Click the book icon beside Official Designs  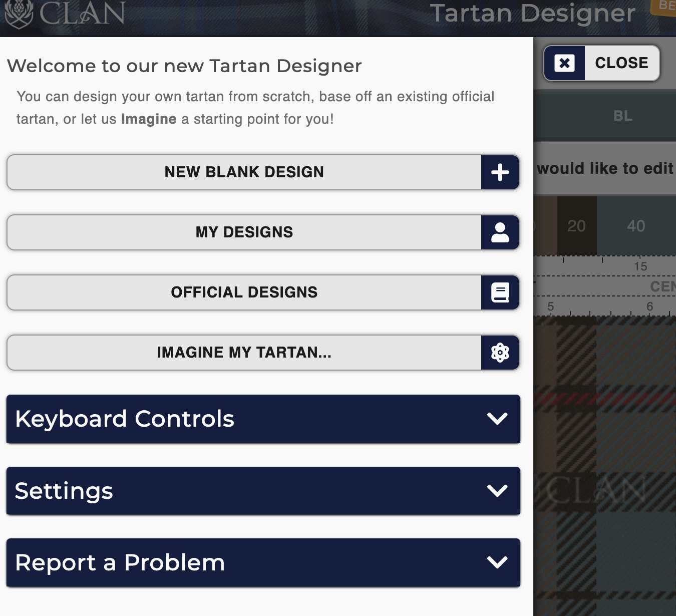[499, 292]
